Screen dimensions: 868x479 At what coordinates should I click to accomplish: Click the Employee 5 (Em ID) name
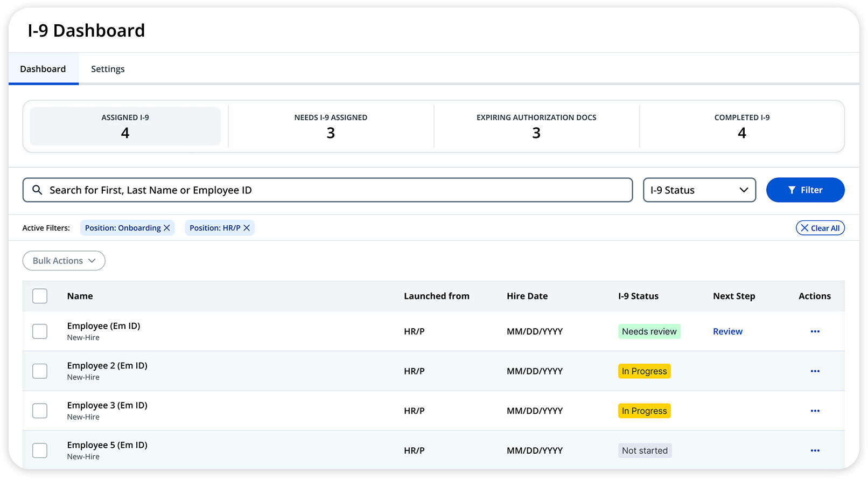pyautogui.click(x=107, y=445)
